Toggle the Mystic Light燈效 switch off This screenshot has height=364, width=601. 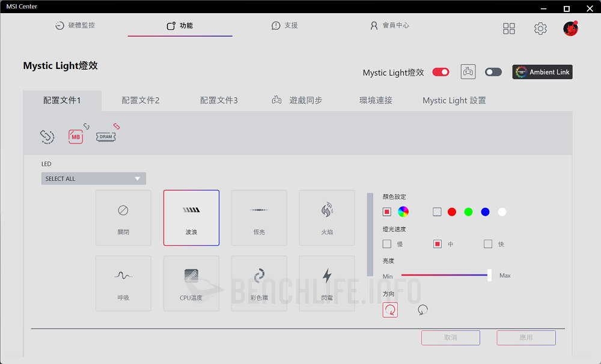pos(441,72)
